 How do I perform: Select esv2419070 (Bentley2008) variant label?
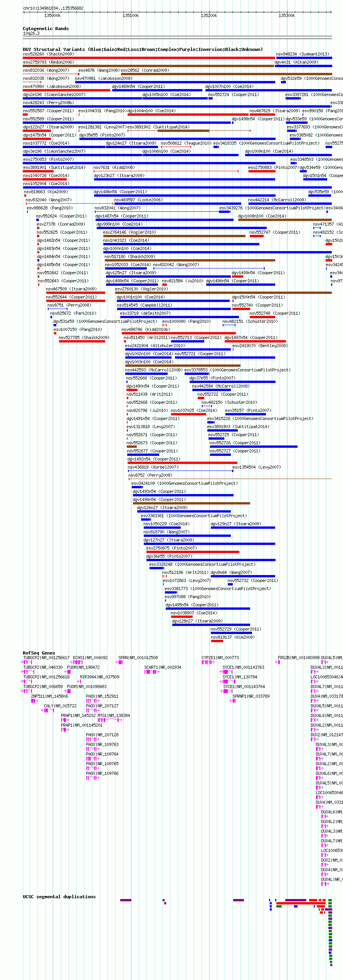260,346
